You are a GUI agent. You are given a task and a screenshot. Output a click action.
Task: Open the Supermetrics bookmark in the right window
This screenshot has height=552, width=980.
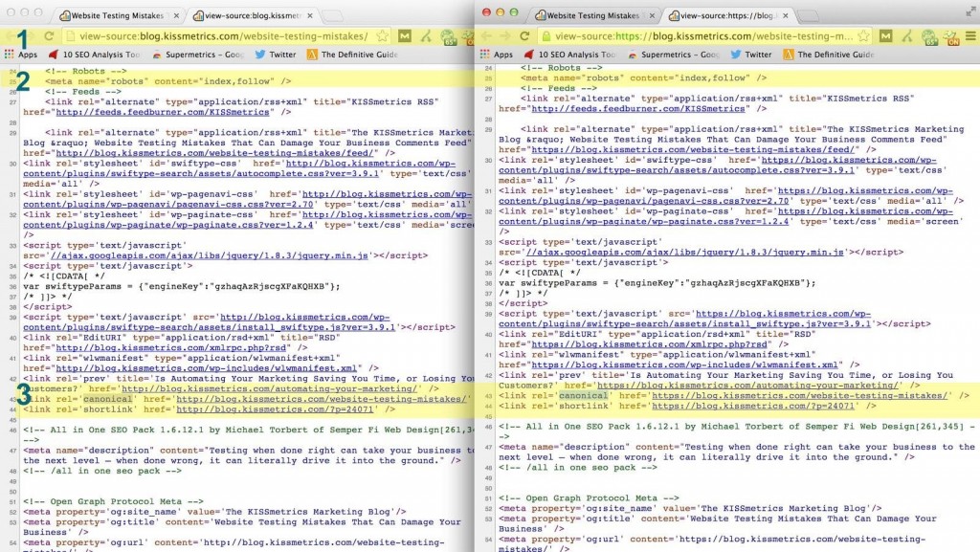coord(673,55)
